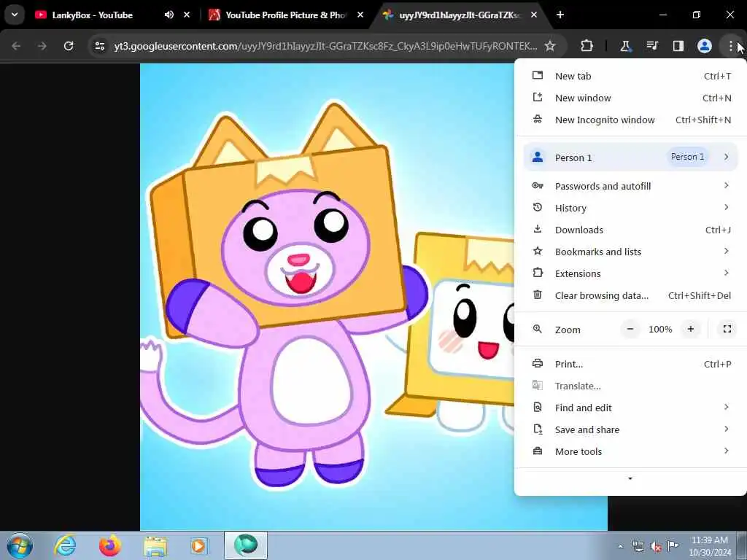Toggle the side panel icon

pos(678,46)
